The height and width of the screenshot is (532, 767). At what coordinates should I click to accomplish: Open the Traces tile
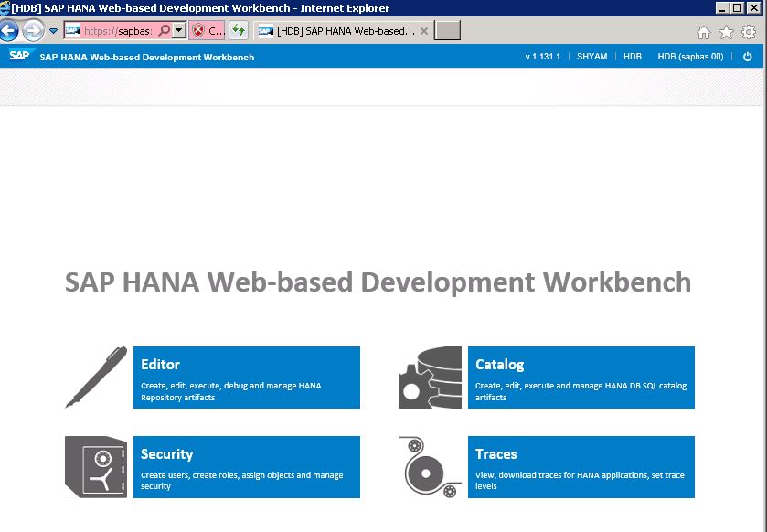point(581,466)
